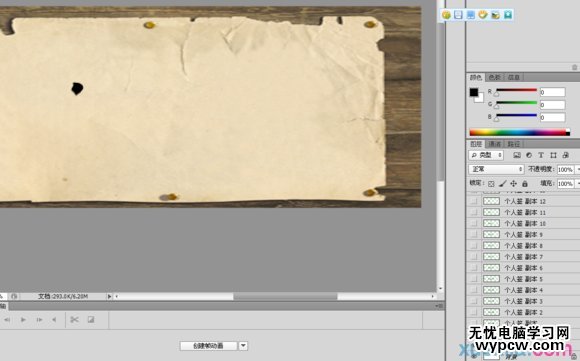The image size is (580, 361).
Task: Switch to the 路径 (Paths) tab
Action: coord(513,144)
